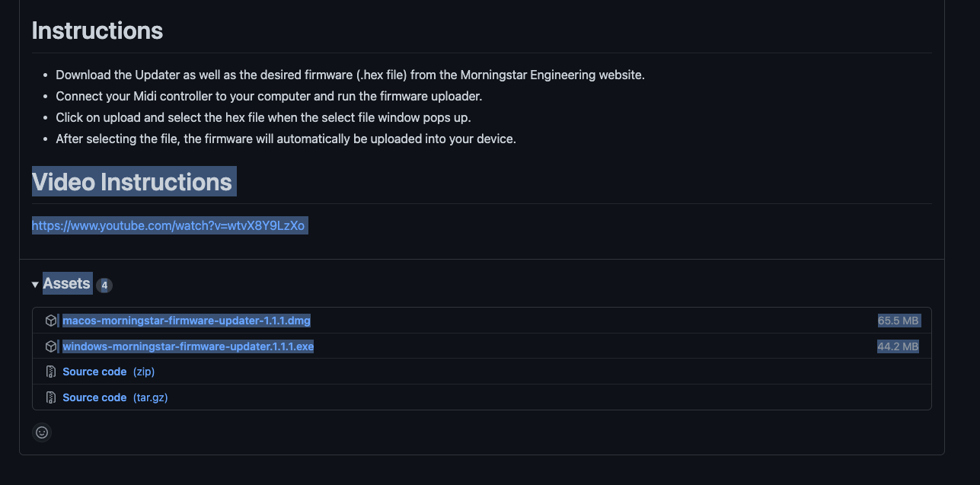The height and width of the screenshot is (485, 980).
Task: Click the file icon next to Source code (tar.gz)
Action: (50, 397)
